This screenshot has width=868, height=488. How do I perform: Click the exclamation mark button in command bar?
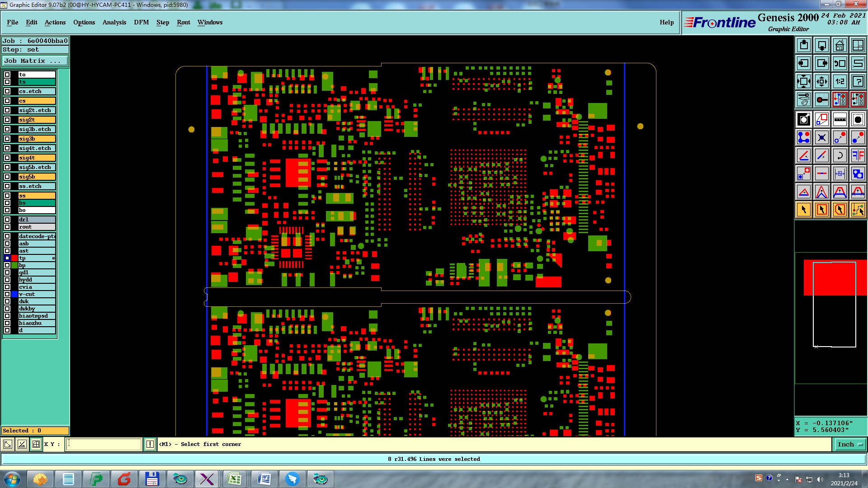150,444
